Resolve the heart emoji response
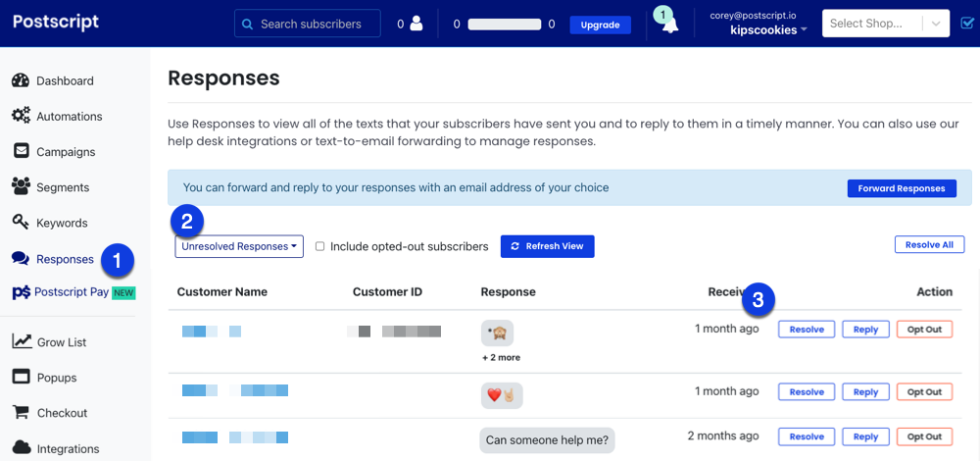 (x=807, y=392)
